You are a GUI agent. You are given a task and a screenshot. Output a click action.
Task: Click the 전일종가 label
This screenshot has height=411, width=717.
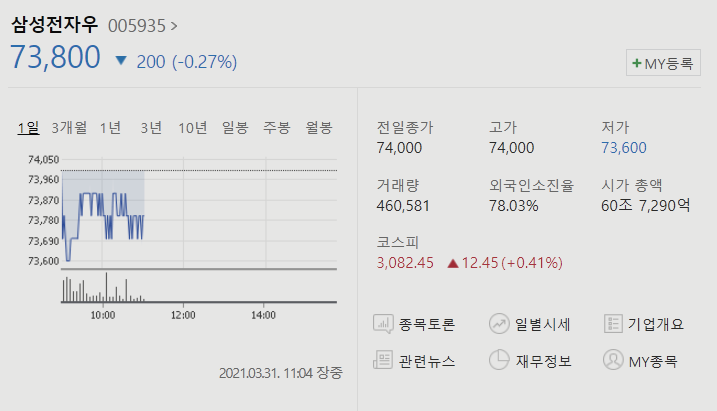coord(405,128)
